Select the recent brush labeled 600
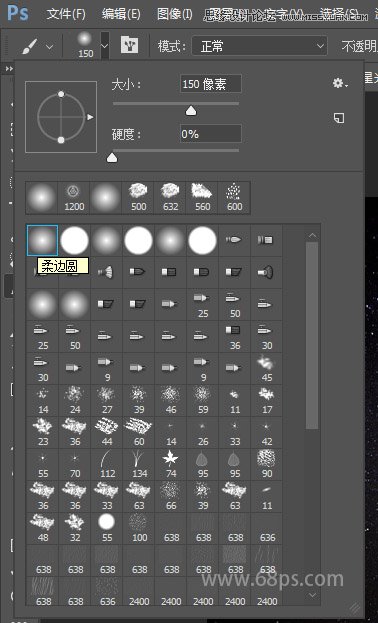The image size is (378, 623). click(x=235, y=198)
